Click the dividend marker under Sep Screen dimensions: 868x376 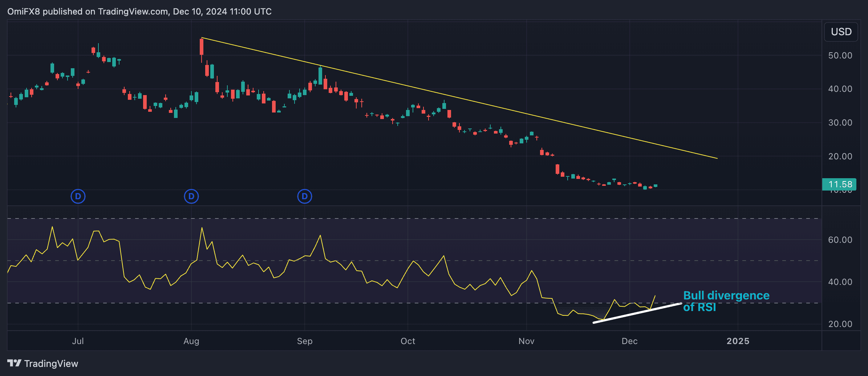tap(305, 196)
